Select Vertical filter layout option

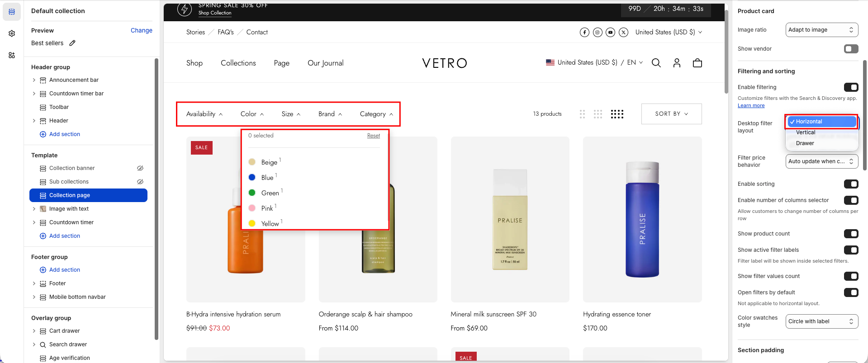[806, 132]
